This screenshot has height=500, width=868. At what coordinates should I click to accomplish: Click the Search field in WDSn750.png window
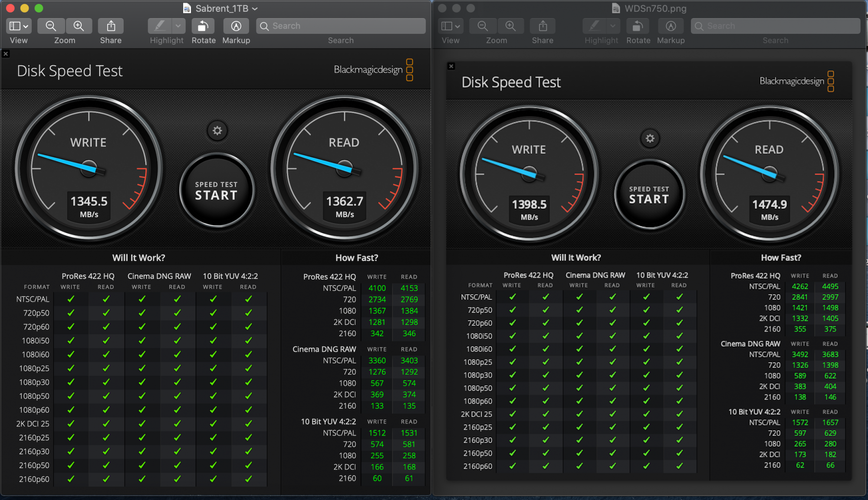[776, 26]
